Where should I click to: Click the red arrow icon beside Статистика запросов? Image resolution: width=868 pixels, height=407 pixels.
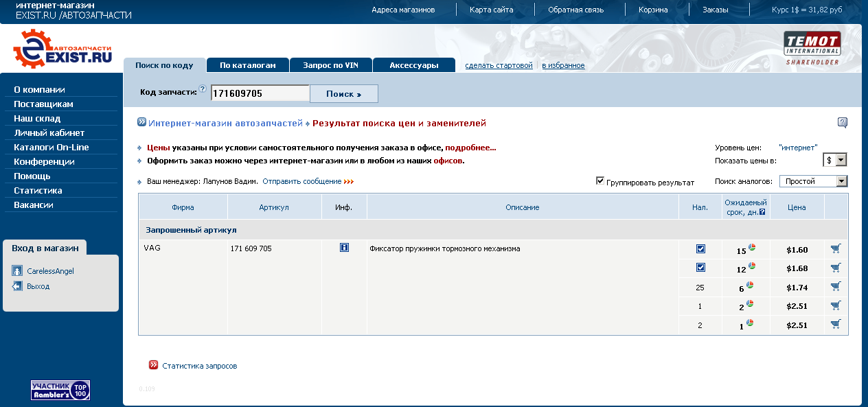coord(154,365)
